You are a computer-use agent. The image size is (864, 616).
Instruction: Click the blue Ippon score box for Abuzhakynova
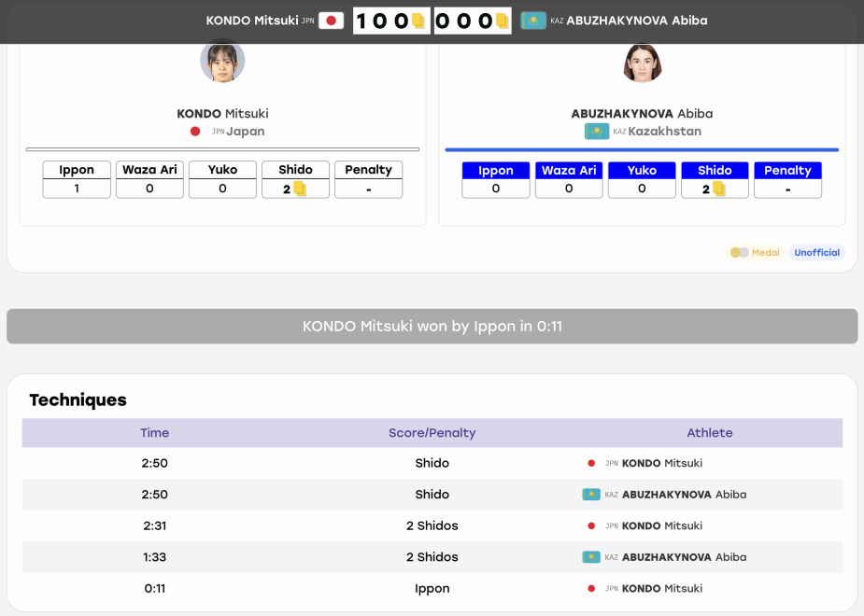point(496,179)
